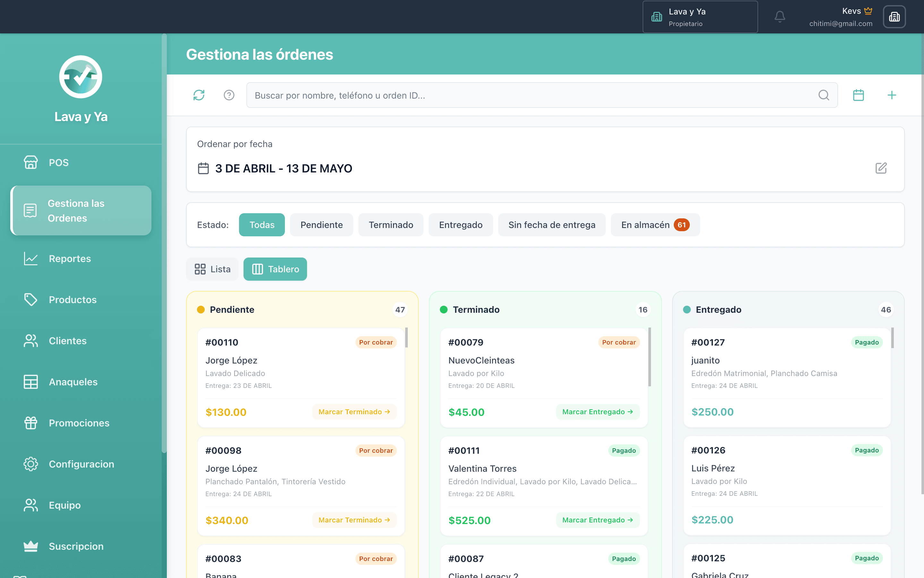Image resolution: width=924 pixels, height=578 pixels.
Task: Open Anaqueles in sidebar
Action: click(x=81, y=382)
